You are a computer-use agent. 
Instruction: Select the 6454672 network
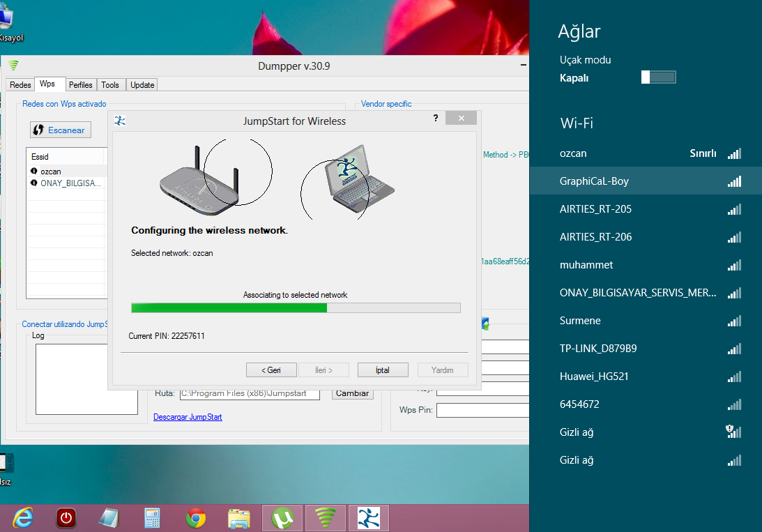coord(646,404)
